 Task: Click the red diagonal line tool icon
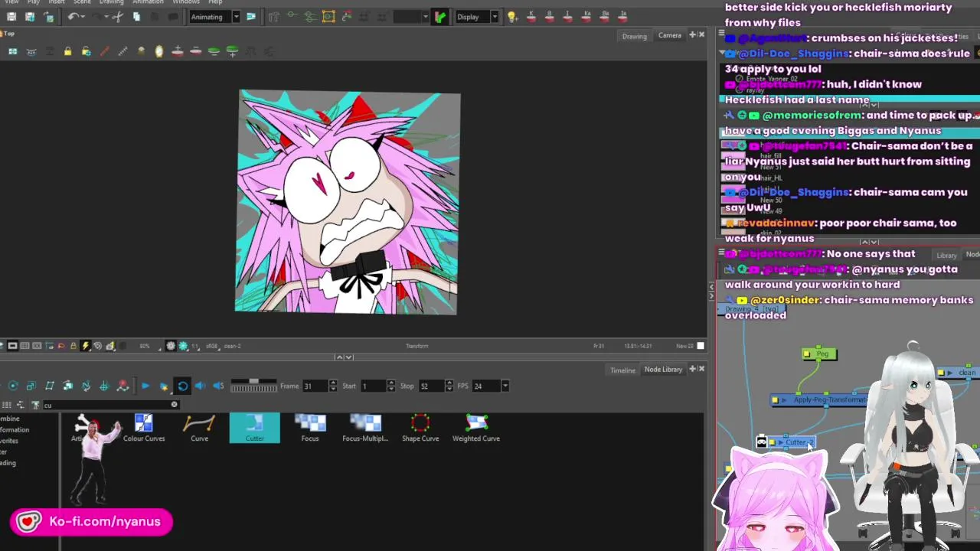(x=104, y=51)
